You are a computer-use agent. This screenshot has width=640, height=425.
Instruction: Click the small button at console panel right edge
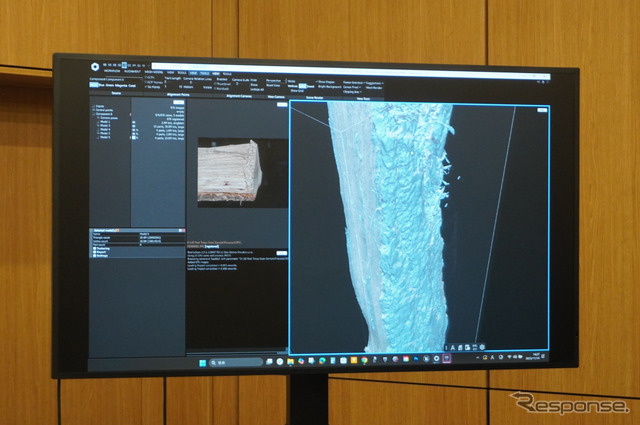tap(284, 253)
